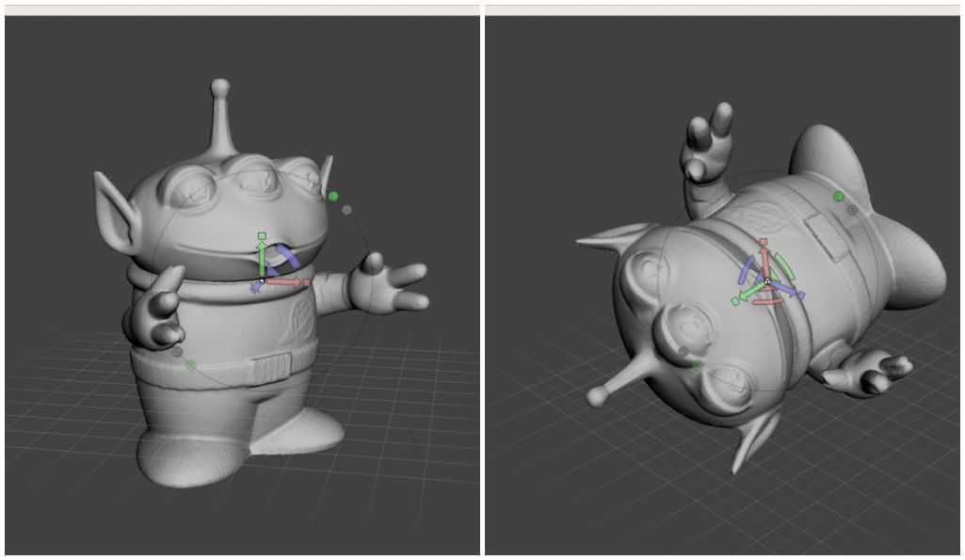Click red square scale handle in left viewport
The image size is (965, 560).
point(307,282)
